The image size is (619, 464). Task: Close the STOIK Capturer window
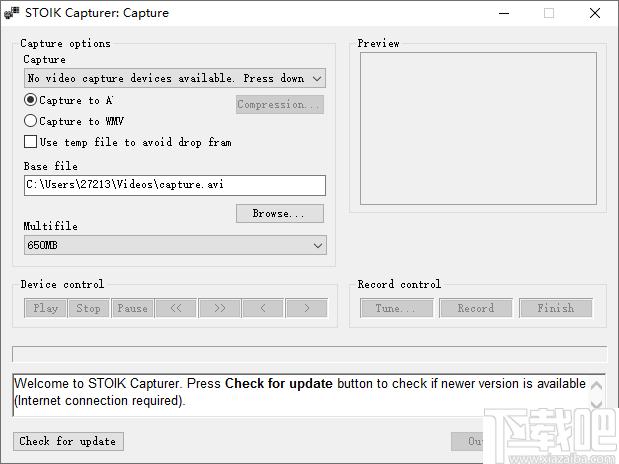595,13
